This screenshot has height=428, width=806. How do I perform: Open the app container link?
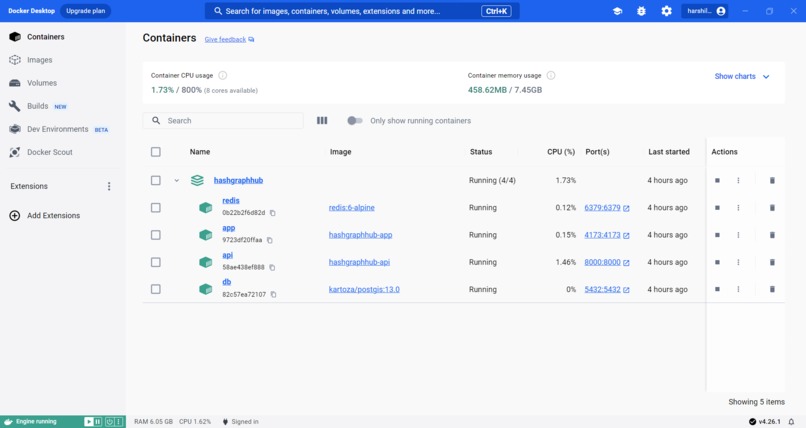coord(229,228)
